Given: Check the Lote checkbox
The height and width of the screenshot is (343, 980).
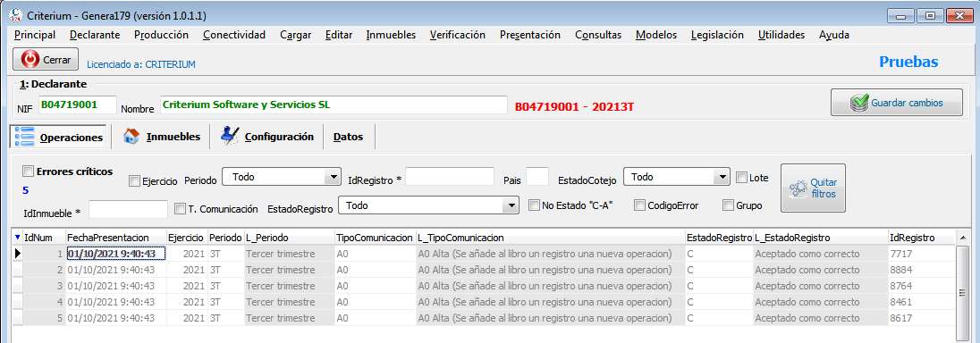Looking at the screenshot, I should pos(742,178).
